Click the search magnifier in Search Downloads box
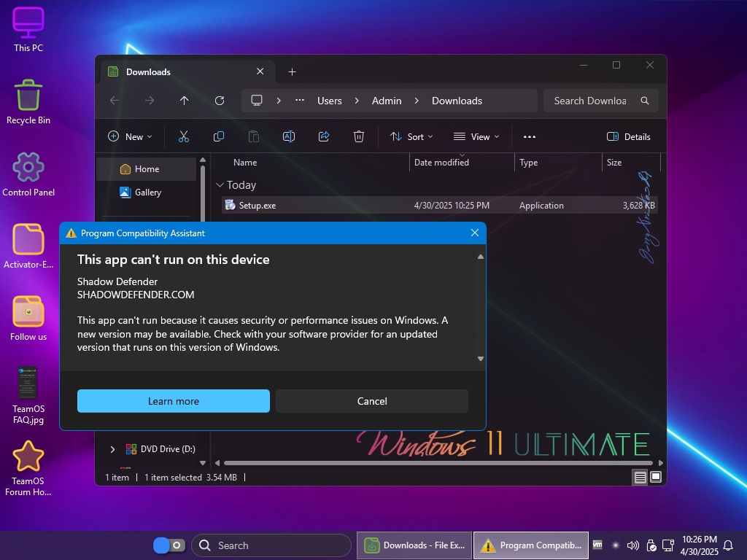The image size is (747, 560). pos(645,101)
